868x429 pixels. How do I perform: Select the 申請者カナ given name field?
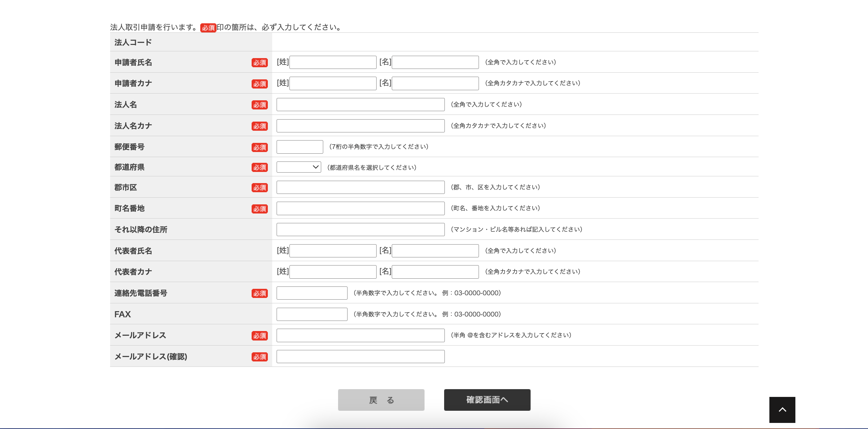pos(435,83)
